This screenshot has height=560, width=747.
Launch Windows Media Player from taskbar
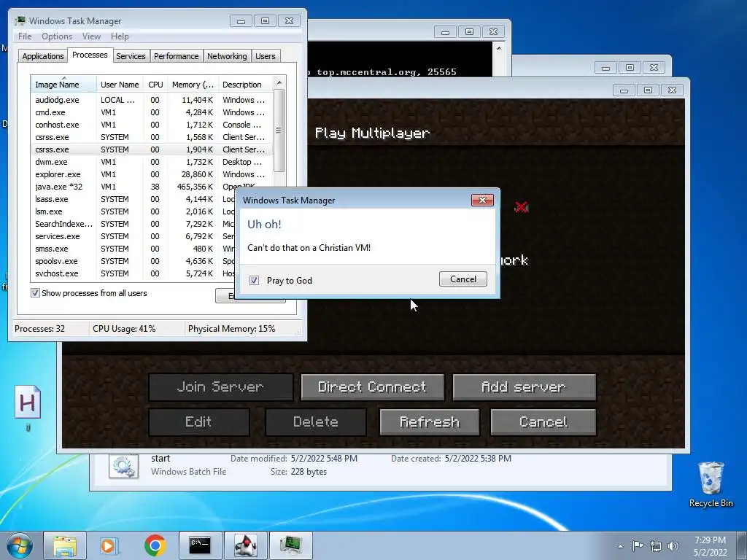(109, 545)
